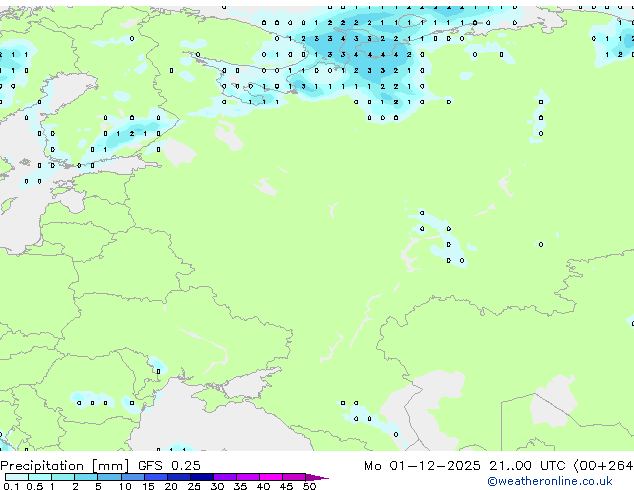Select the 0.5–1 mm legend swatch
Image resolution: width=634 pixels, height=490 pixels.
pyautogui.click(x=40, y=477)
